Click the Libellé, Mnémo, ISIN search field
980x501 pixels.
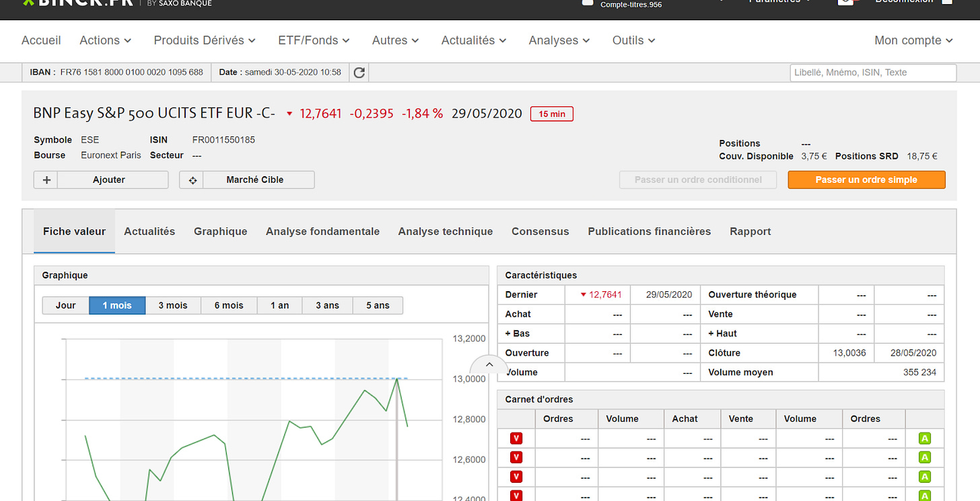(873, 73)
